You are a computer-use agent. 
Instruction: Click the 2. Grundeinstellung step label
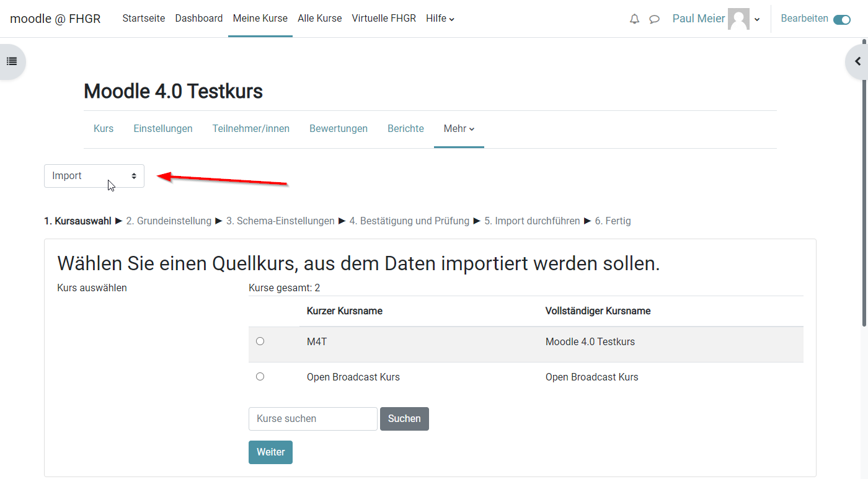[169, 221]
